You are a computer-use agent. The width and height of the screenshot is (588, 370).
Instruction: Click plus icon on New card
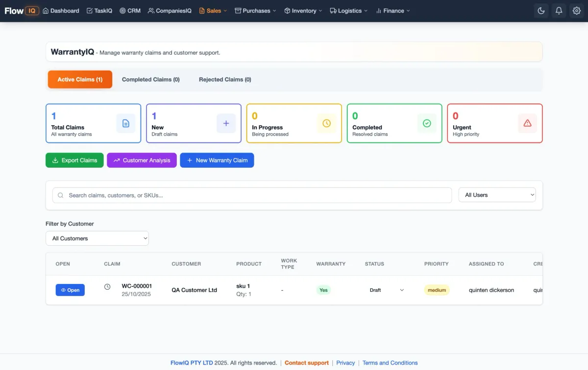pos(226,123)
